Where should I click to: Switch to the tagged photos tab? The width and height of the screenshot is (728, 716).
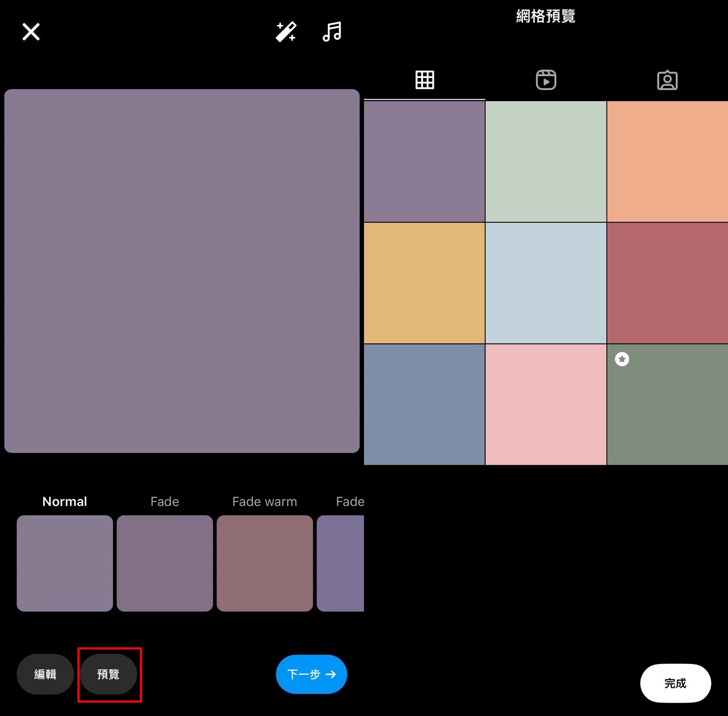pyautogui.click(x=667, y=80)
